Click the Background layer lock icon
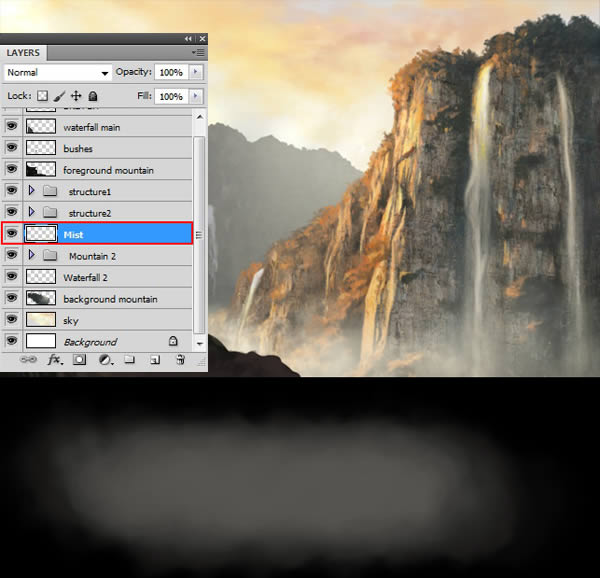600x578 pixels. tap(173, 341)
